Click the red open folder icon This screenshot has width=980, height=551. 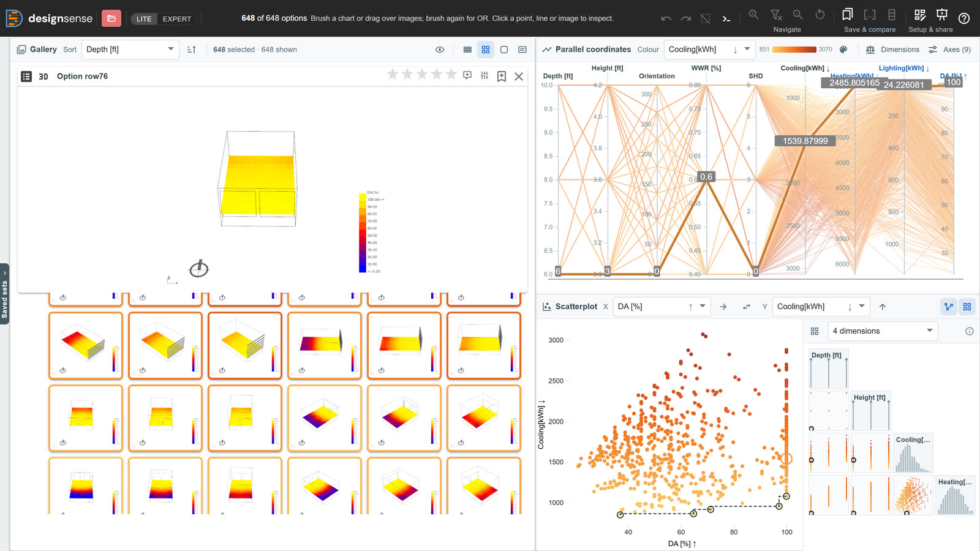pos(111,18)
